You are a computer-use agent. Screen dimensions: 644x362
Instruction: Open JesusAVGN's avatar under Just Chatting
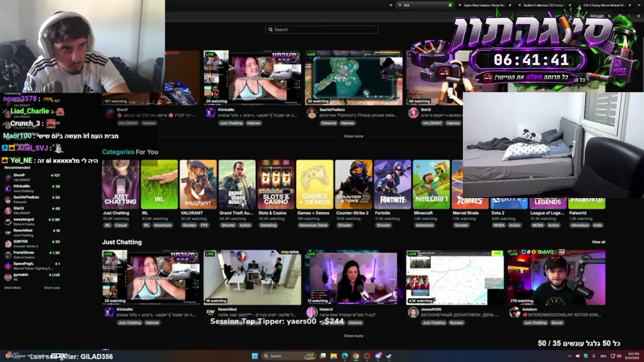414,312
